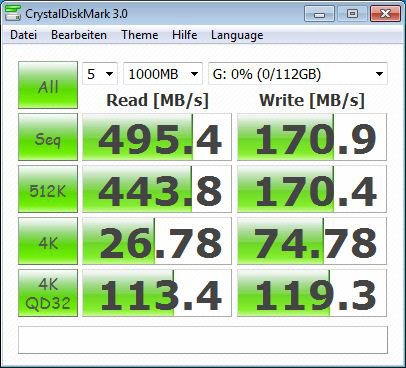Select the 4K write result 74.78
The height and width of the screenshot is (368, 406).
[312, 241]
